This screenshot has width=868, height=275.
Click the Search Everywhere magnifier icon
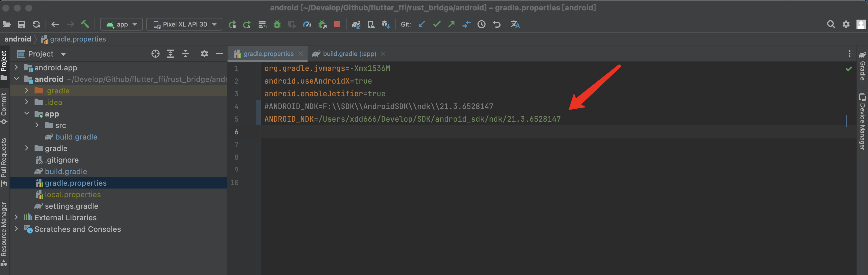point(831,24)
